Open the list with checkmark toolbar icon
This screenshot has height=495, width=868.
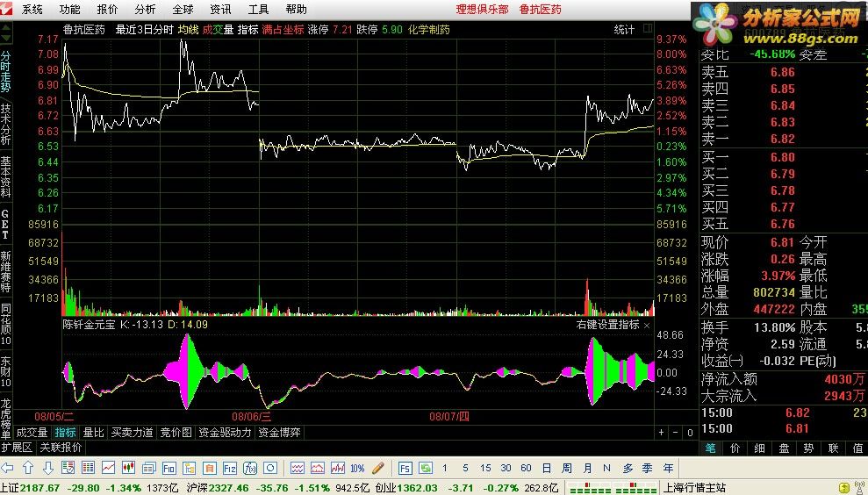point(68,468)
